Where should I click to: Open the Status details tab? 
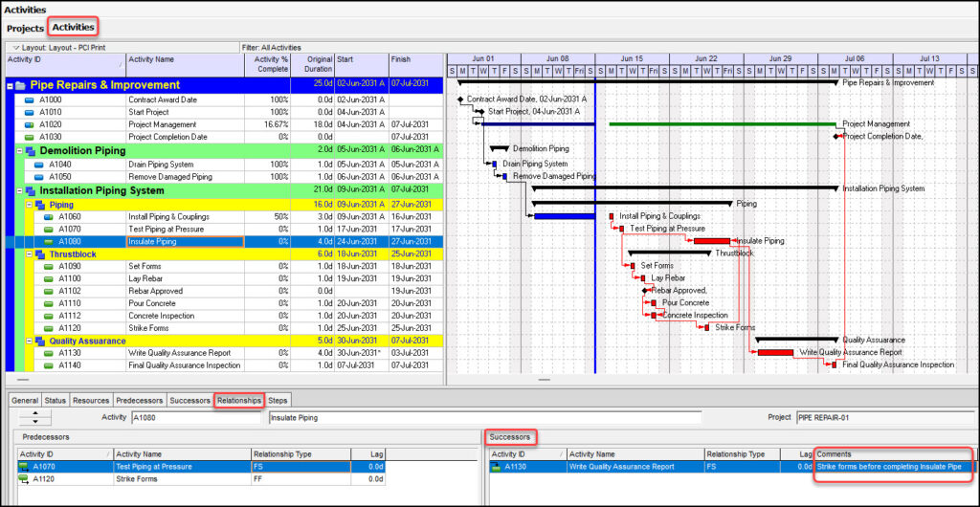55,401
